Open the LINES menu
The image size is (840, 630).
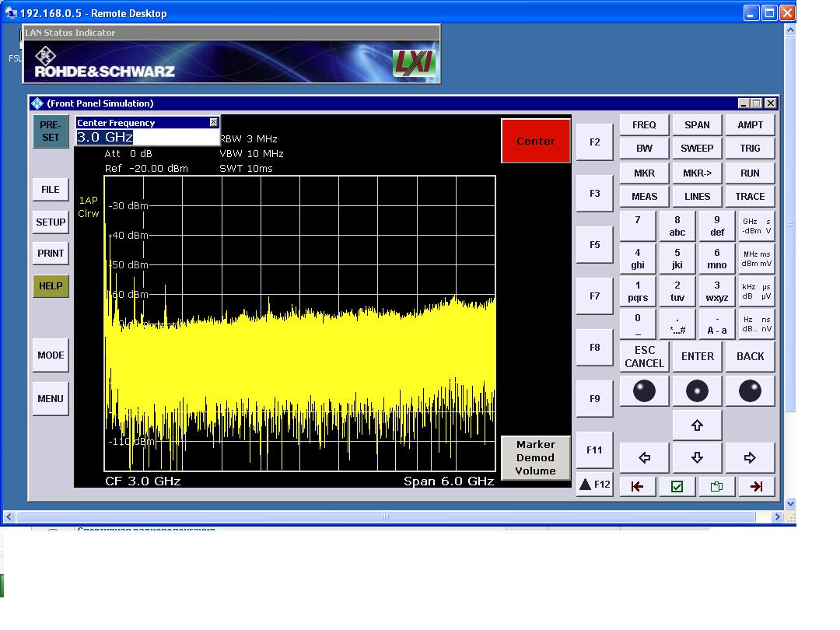click(697, 197)
